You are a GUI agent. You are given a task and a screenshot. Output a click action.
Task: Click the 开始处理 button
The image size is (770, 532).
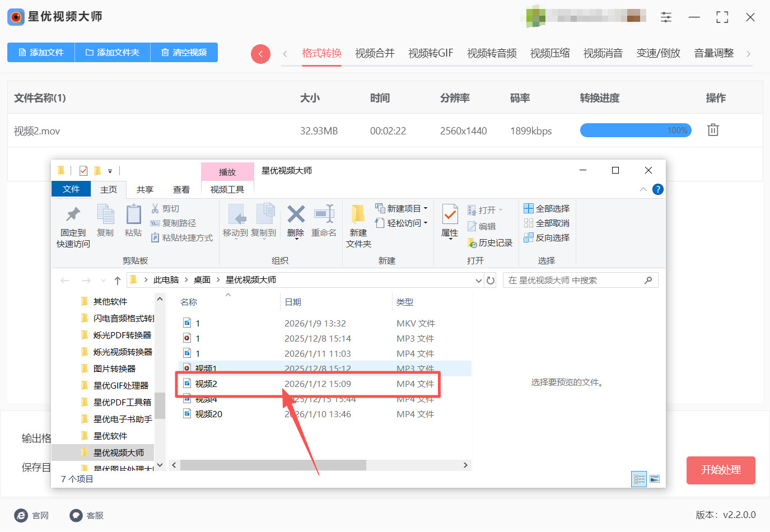(x=721, y=470)
